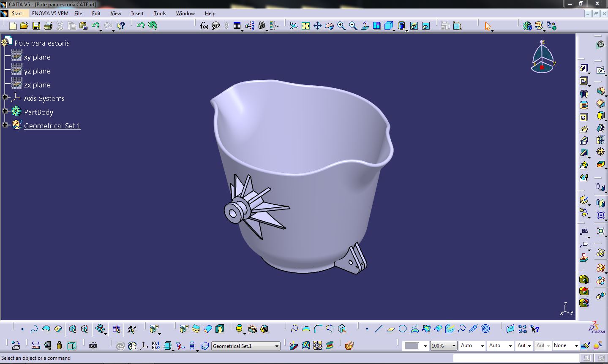Open the Window menu

185,14
